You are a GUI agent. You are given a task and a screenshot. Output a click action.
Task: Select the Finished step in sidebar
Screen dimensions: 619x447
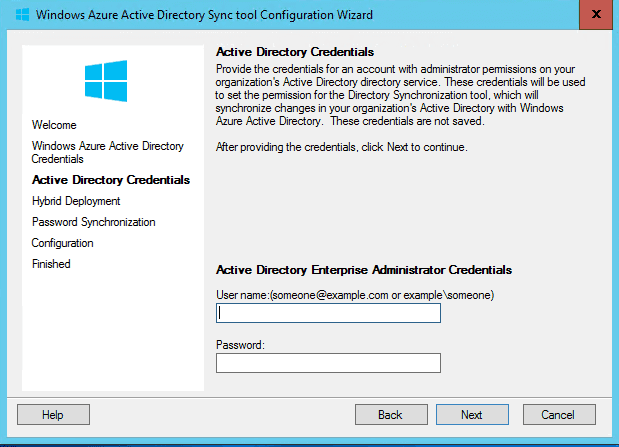(x=51, y=264)
